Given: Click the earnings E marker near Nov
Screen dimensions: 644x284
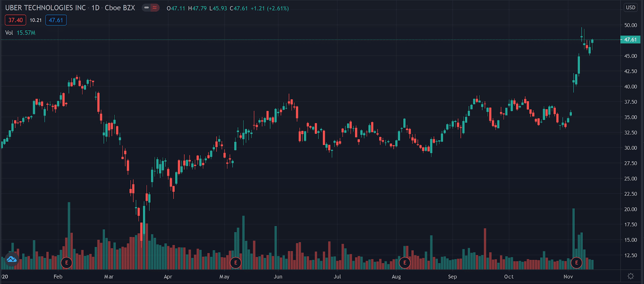Looking at the screenshot, I should [576, 263].
